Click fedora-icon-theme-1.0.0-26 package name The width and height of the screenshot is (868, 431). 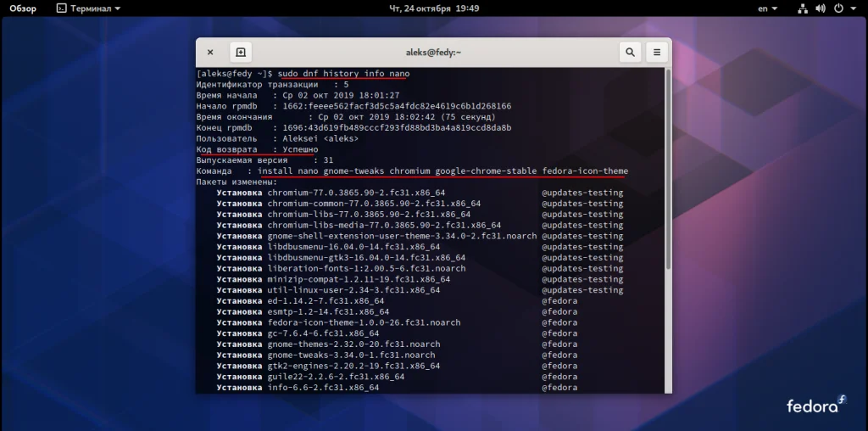(x=364, y=322)
